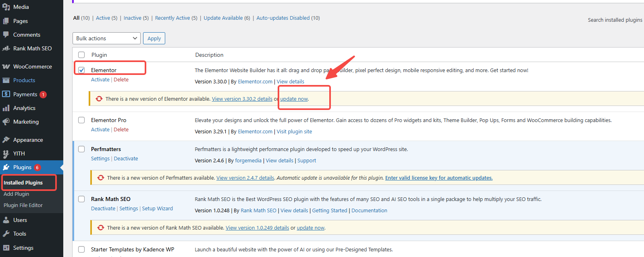Image resolution: width=644 pixels, height=257 pixels.
Task: Click the Marketing megaphone icon
Action: pos(6,122)
